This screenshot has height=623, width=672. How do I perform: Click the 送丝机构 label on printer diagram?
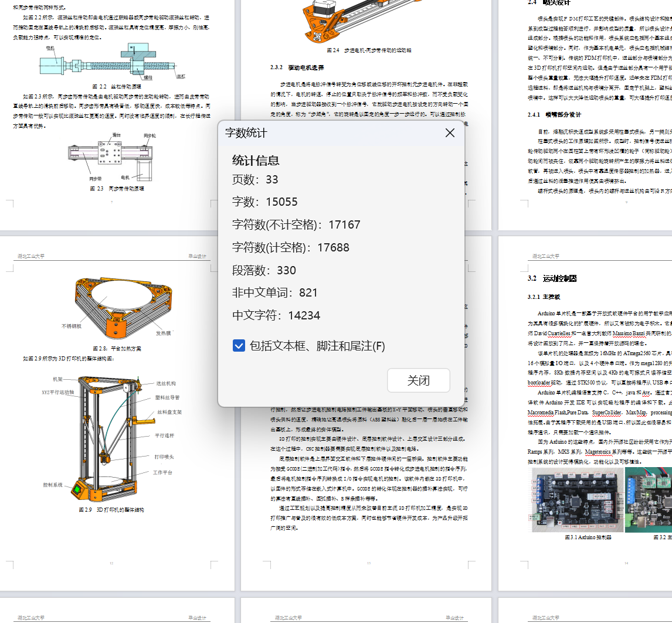(x=165, y=383)
